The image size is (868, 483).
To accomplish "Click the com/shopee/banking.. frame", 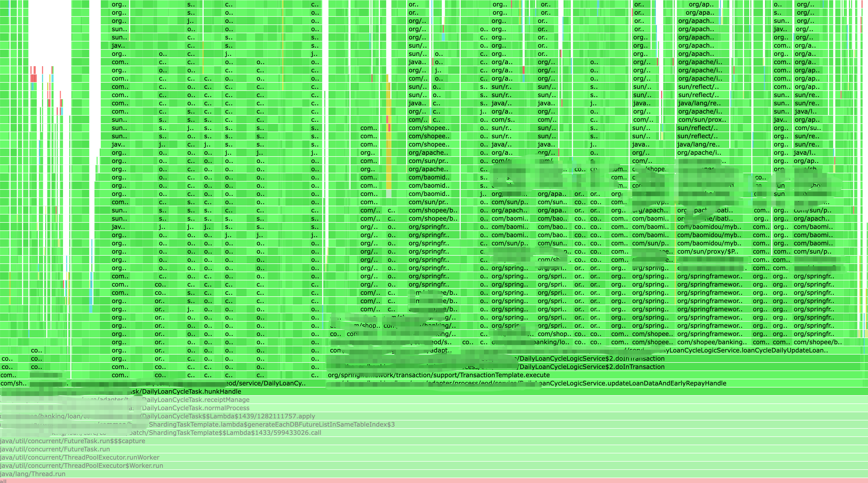I will (x=712, y=342).
